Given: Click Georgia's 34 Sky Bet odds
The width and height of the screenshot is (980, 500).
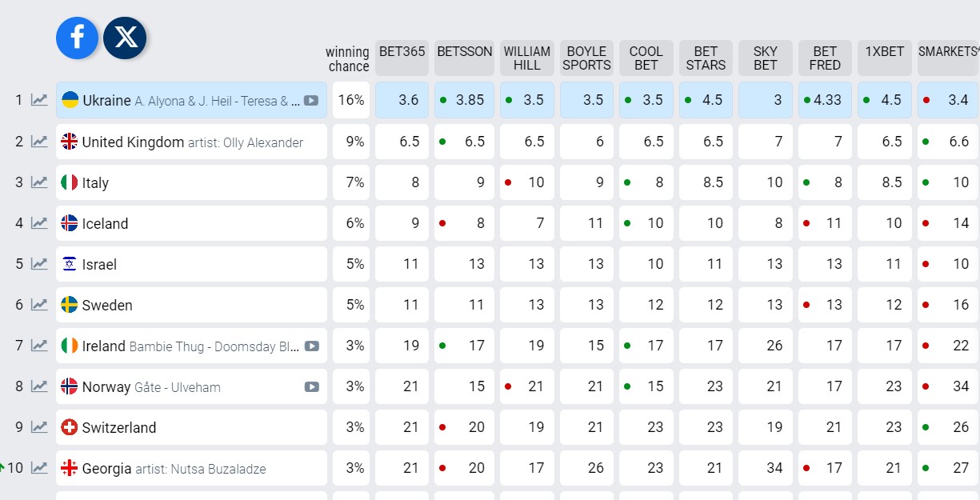Looking at the screenshot, I should [x=765, y=468].
